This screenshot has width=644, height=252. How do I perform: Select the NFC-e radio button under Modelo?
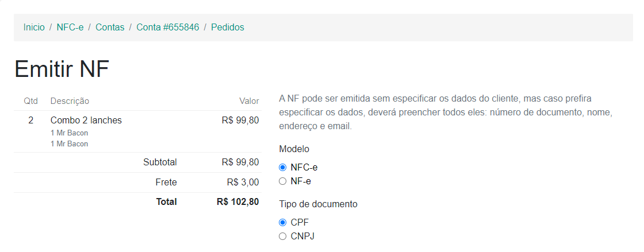(282, 168)
